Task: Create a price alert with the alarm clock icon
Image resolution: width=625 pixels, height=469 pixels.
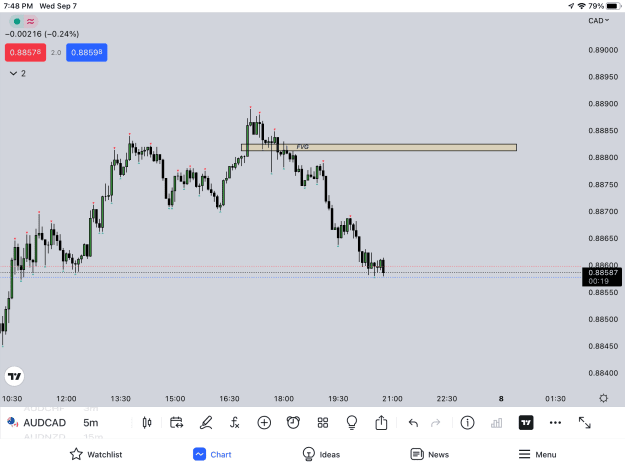Action: click(x=293, y=422)
